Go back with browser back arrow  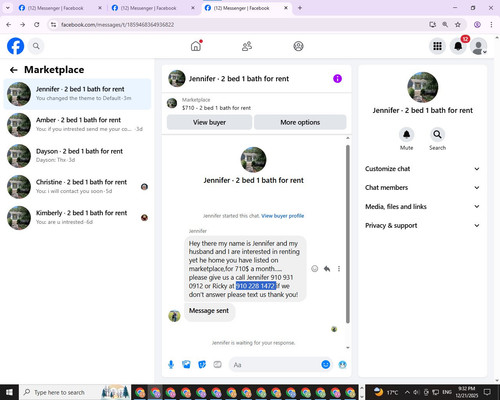coord(9,24)
